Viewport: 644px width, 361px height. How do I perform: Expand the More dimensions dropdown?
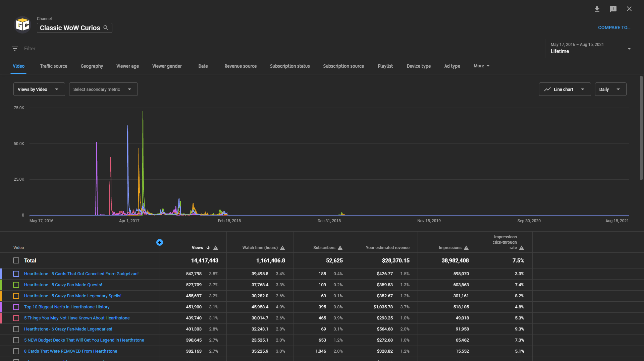point(482,66)
